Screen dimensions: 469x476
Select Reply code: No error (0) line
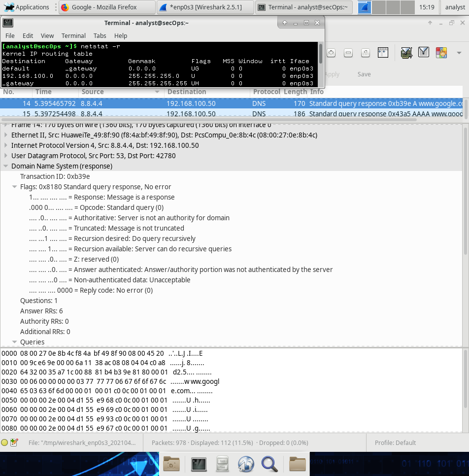(91, 290)
